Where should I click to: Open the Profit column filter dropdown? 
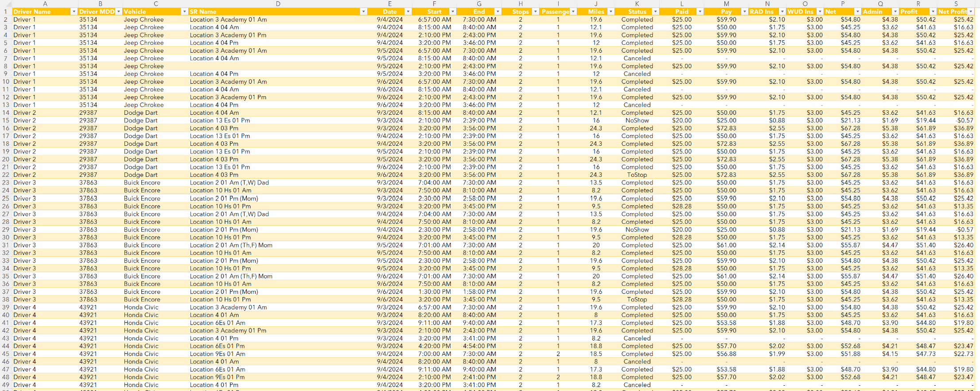click(x=933, y=12)
